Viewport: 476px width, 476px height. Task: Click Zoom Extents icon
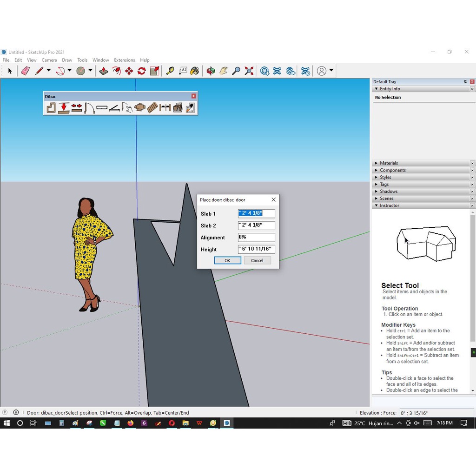pyautogui.click(x=249, y=71)
